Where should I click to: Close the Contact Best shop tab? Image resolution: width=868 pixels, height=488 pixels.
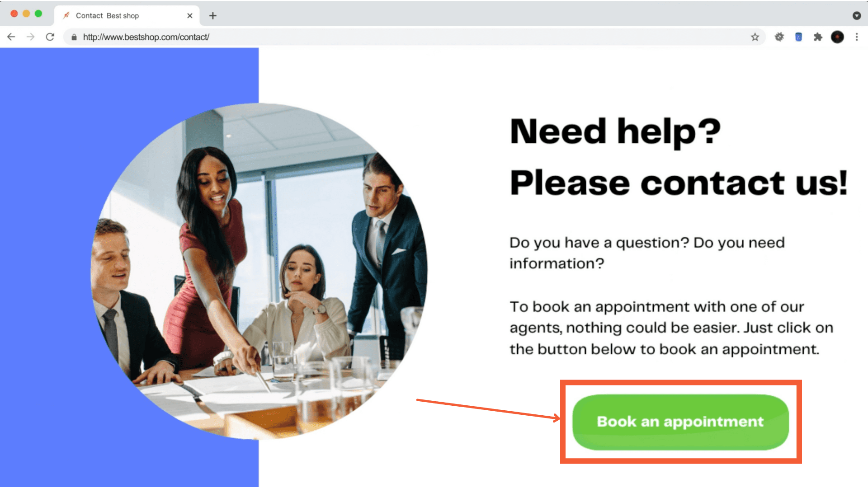click(190, 16)
